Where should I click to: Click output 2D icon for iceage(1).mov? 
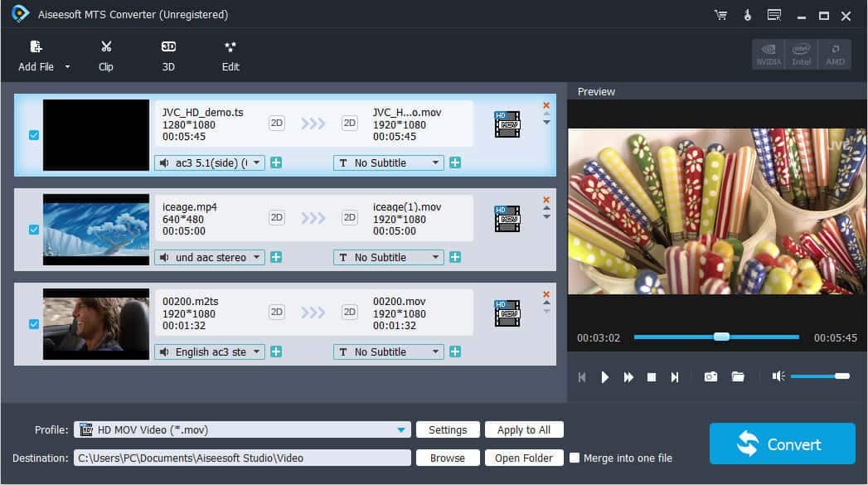tap(349, 217)
